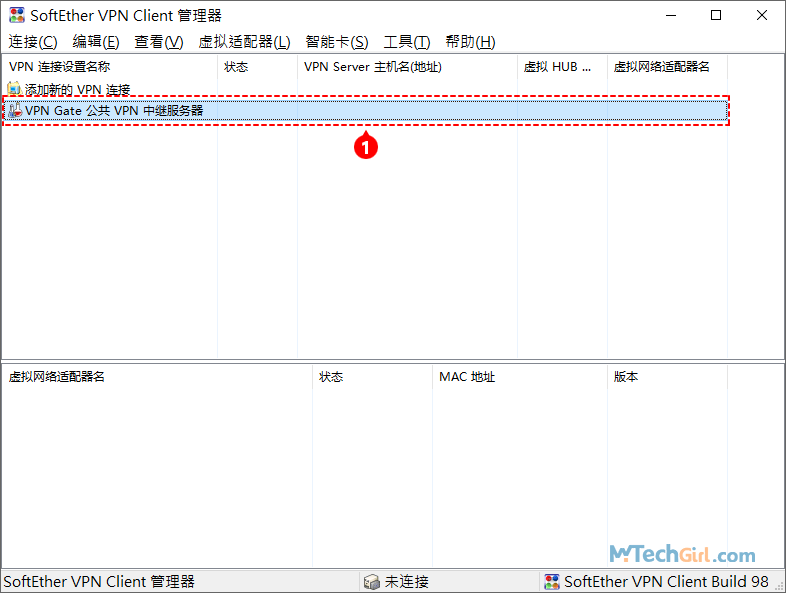This screenshot has width=786, height=593.
Task: Open the 智能卡(S) menu
Action: tap(337, 42)
